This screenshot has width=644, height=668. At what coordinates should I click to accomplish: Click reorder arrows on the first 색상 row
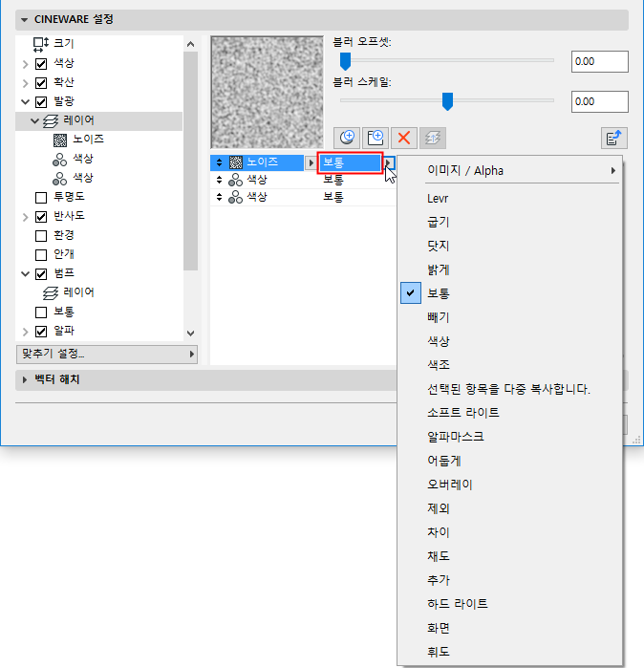click(x=219, y=180)
